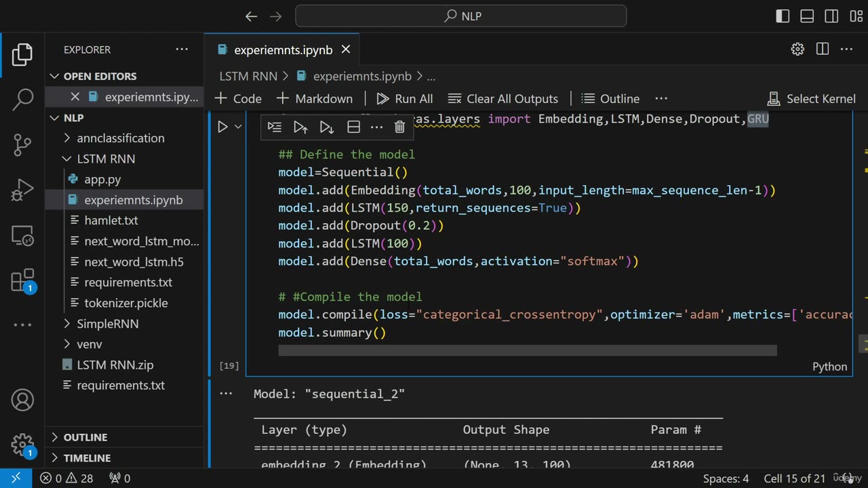The image size is (868, 488).
Task: Open more notebook toolbar actions
Action: pyautogui.click(x=661, y=98)
